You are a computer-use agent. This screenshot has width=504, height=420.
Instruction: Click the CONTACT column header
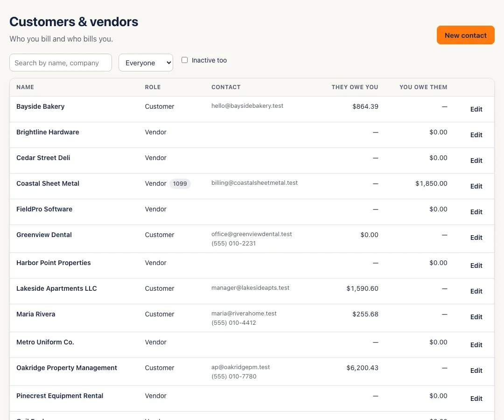coord(226,87)
